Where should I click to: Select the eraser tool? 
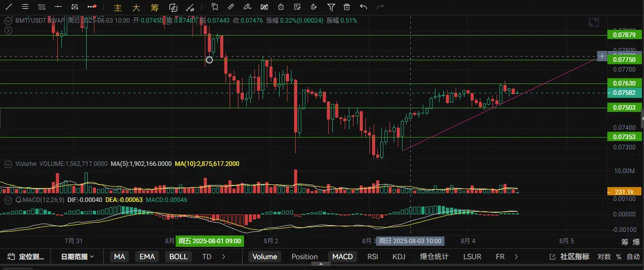pyautogui.click(x=247, y=7)
